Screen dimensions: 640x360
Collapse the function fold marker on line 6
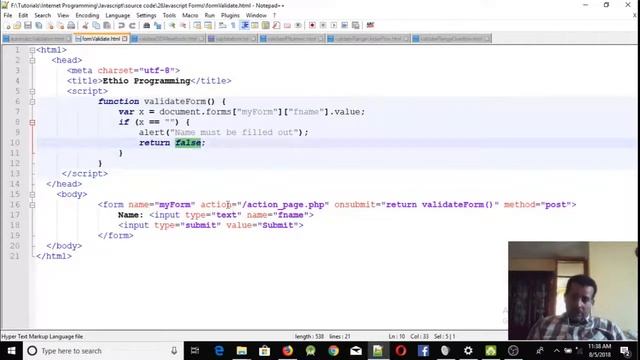click(x=32, y=102)
